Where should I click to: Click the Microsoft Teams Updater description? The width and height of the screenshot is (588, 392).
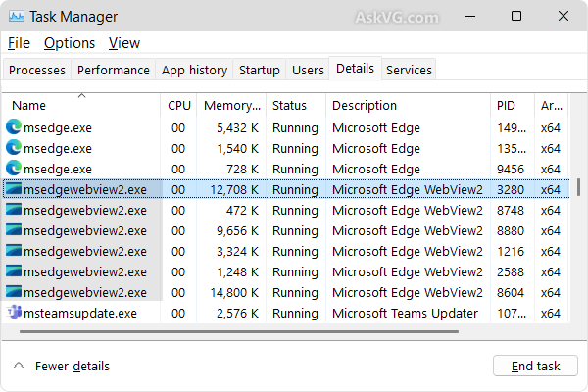click(x=405, y=314)
